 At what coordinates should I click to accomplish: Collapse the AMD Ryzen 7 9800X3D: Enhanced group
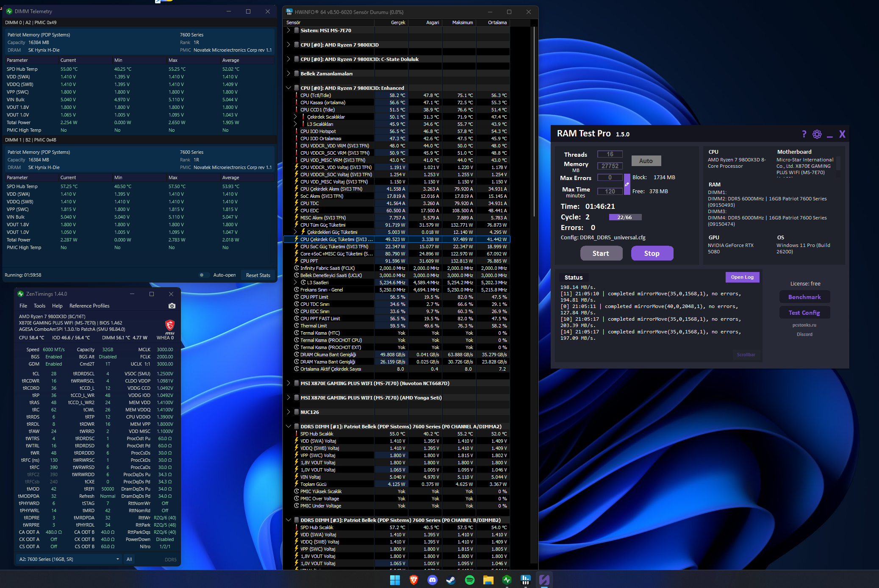[x=288, y=88]
